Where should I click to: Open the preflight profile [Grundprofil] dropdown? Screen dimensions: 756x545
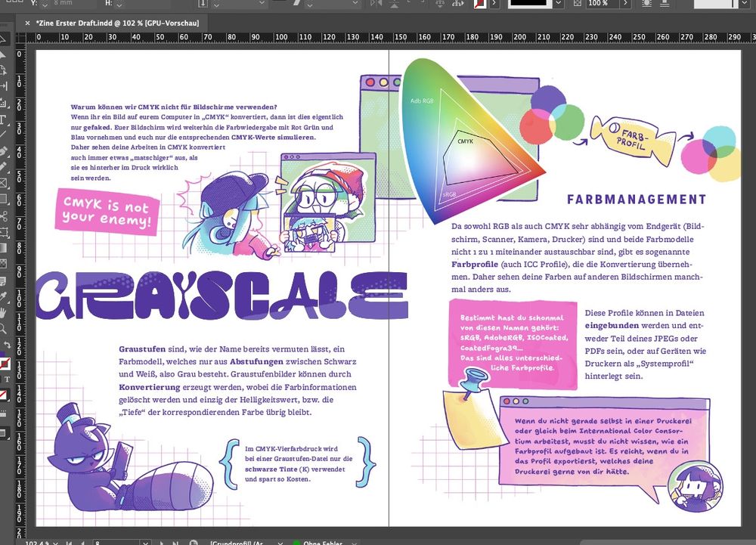(x=280, y=541)
